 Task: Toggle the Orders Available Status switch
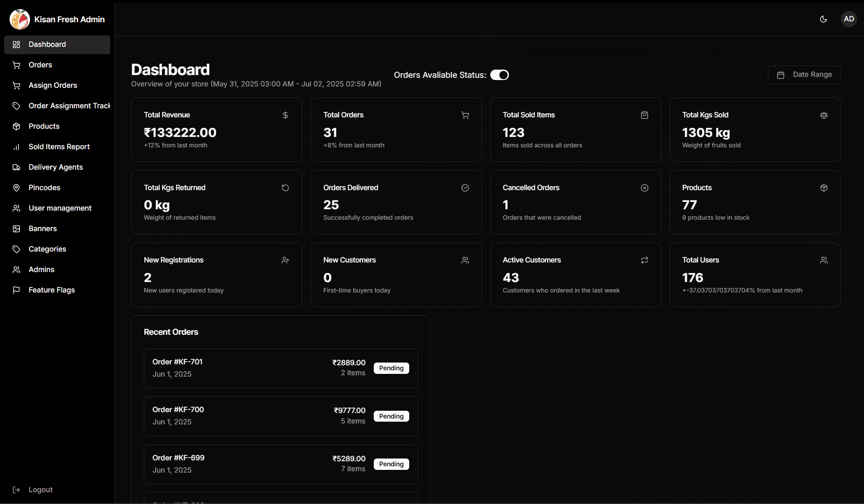pyautogui.click(x=499, y=75)
